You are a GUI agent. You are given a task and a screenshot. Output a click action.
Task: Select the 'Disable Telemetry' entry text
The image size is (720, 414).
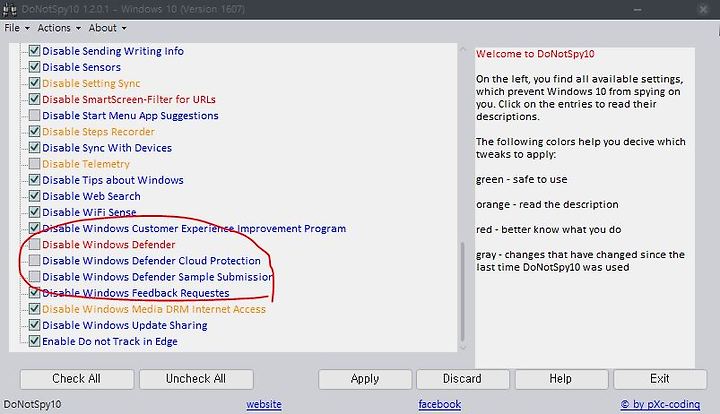tap(86, 164)
